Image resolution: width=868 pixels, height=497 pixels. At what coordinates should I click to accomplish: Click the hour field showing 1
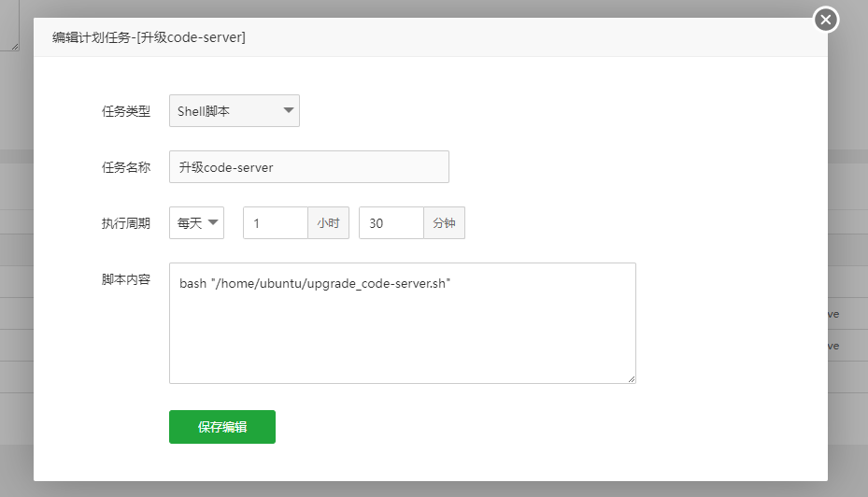(x=275, y=223)
